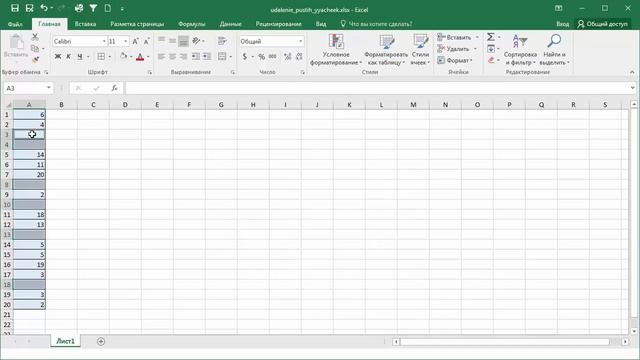The image size is (640, 360).
Task: Click the Copy icon in clipboard group
Action: 35,49
